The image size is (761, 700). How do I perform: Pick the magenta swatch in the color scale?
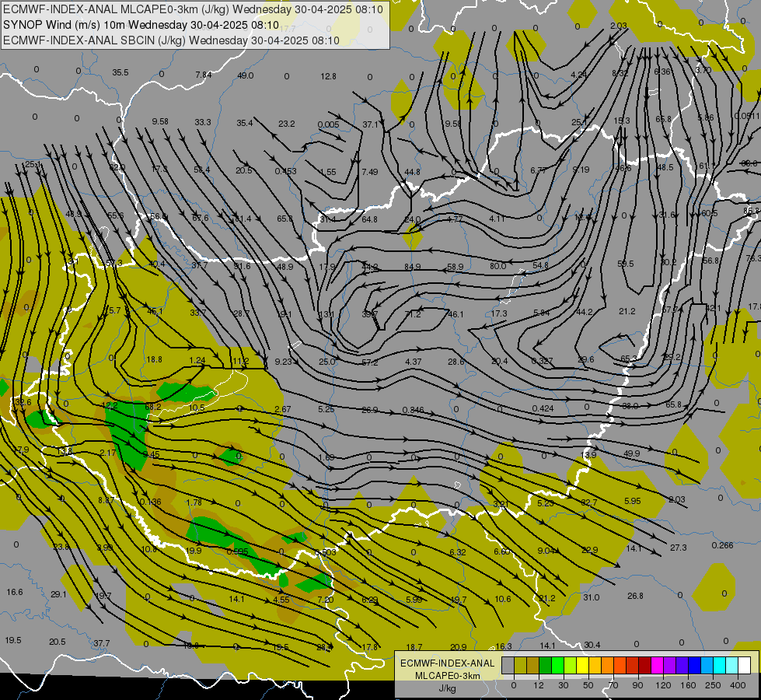(x=657, y=666)
